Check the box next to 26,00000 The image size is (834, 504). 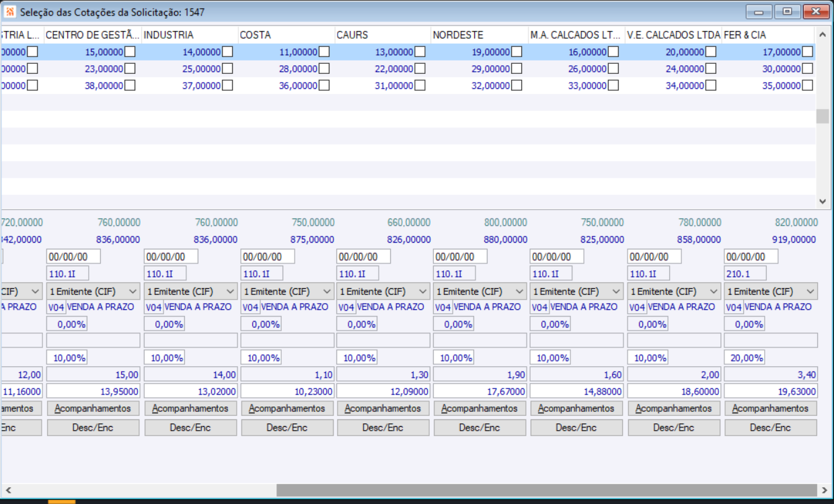point(613,69)
